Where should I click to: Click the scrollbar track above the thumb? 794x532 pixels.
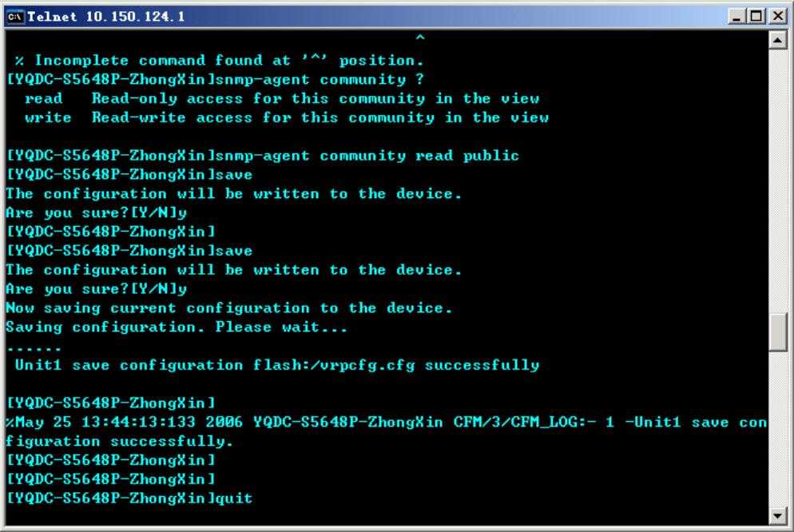pos(777,181)
